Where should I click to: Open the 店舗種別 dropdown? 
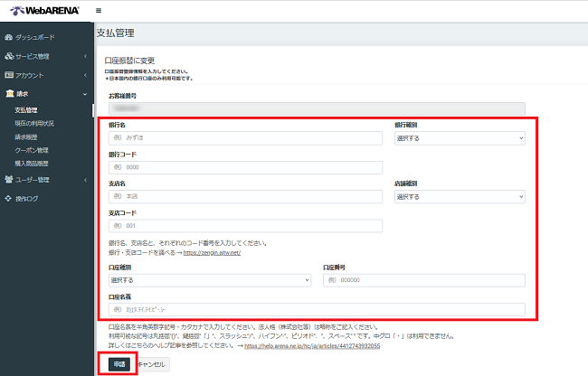(459, 196)
